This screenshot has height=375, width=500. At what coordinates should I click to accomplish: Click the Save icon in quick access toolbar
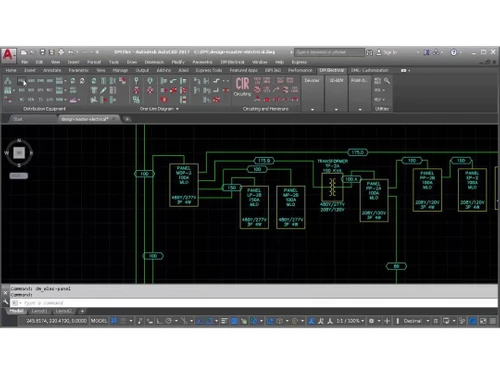42,52
